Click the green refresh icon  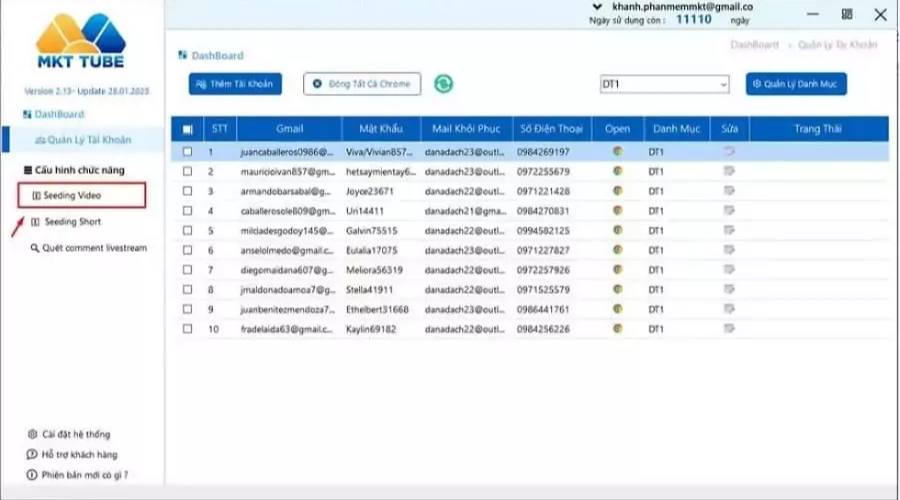coord(443,84)
